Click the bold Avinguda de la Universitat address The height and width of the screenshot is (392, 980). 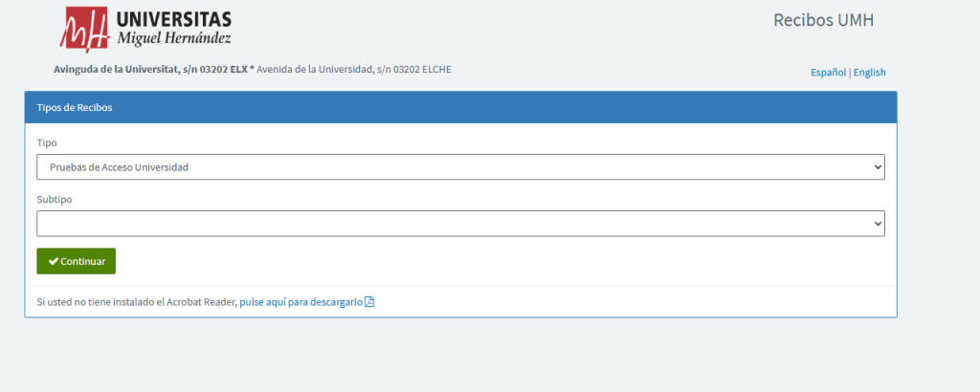154,69
